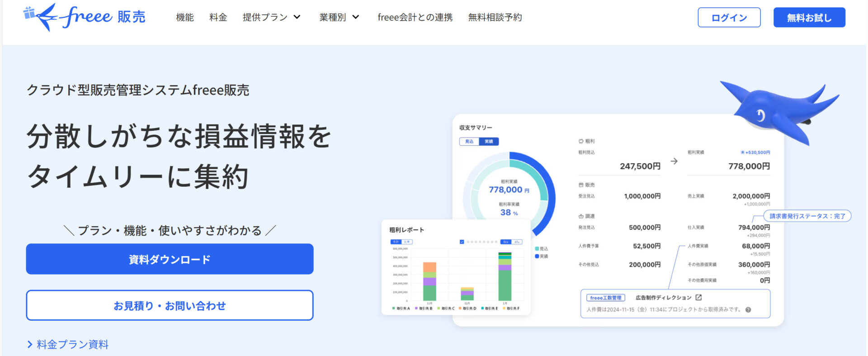
Task: Click the help question mark icon
Action: [x=748, y=310]
